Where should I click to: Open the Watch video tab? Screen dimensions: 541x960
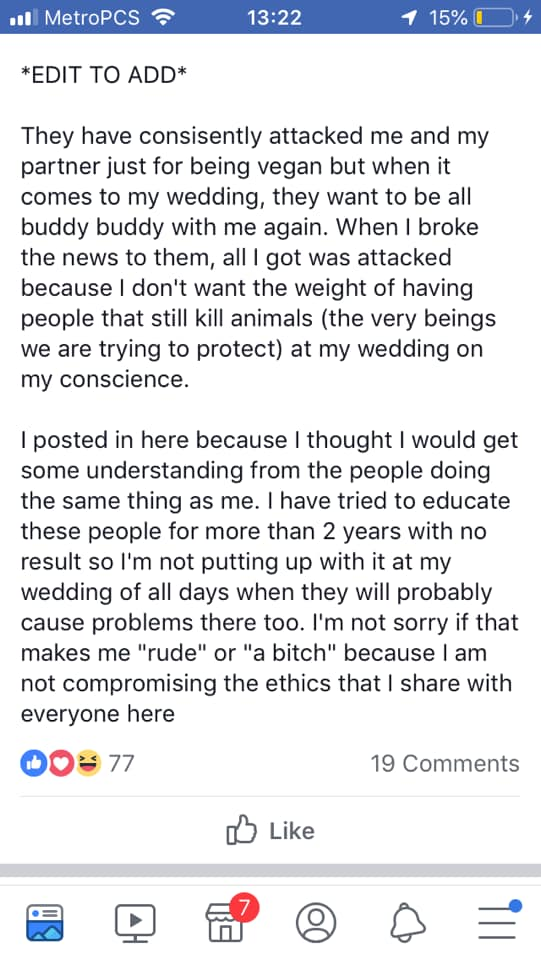[x=135, y=922]
